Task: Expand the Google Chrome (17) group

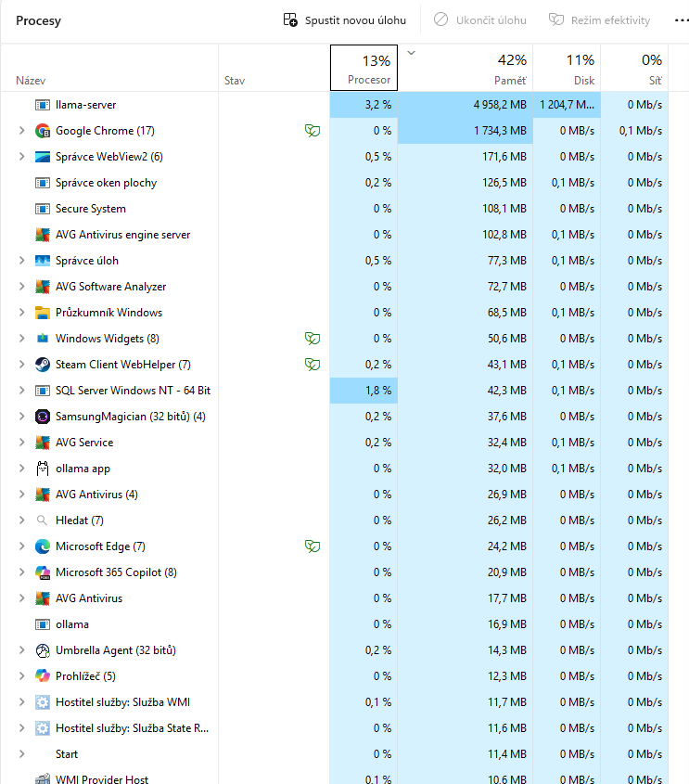Action: click(21, 131)
